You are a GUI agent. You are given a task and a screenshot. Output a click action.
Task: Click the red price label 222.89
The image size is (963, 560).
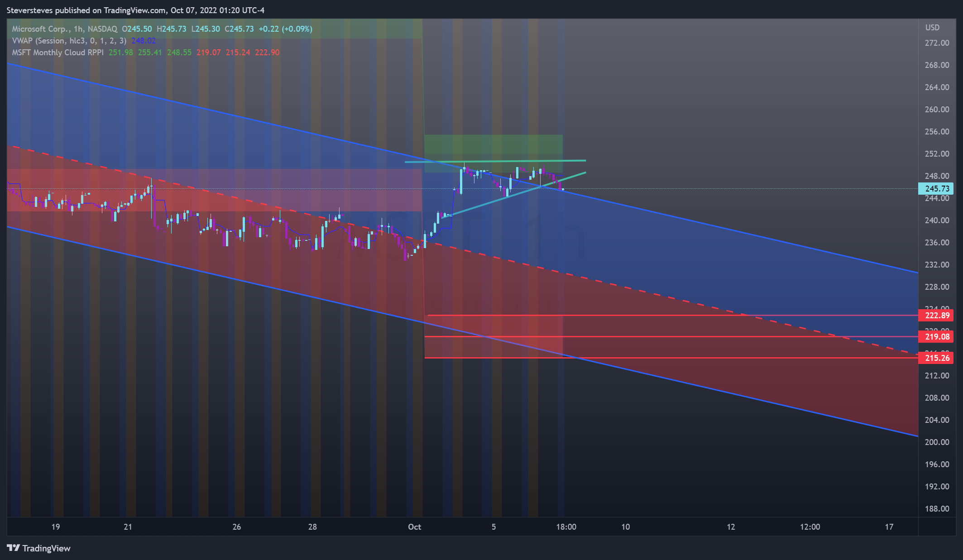click(x=936, y=315)
